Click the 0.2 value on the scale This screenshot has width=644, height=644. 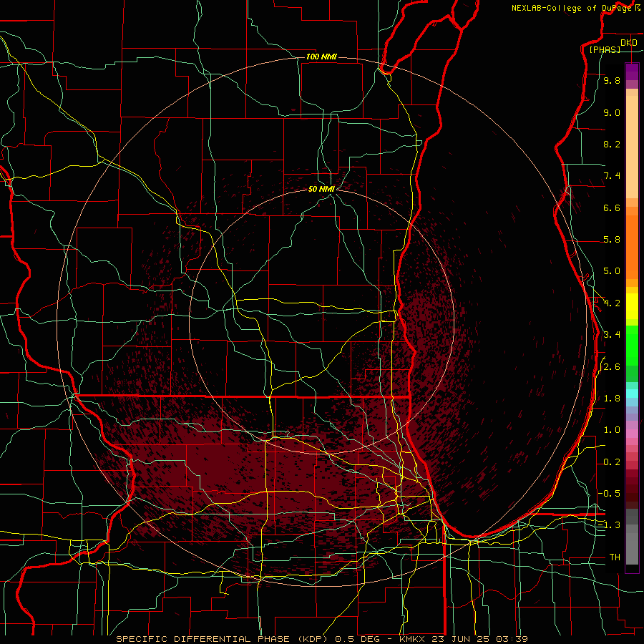[x=612, y=462]
